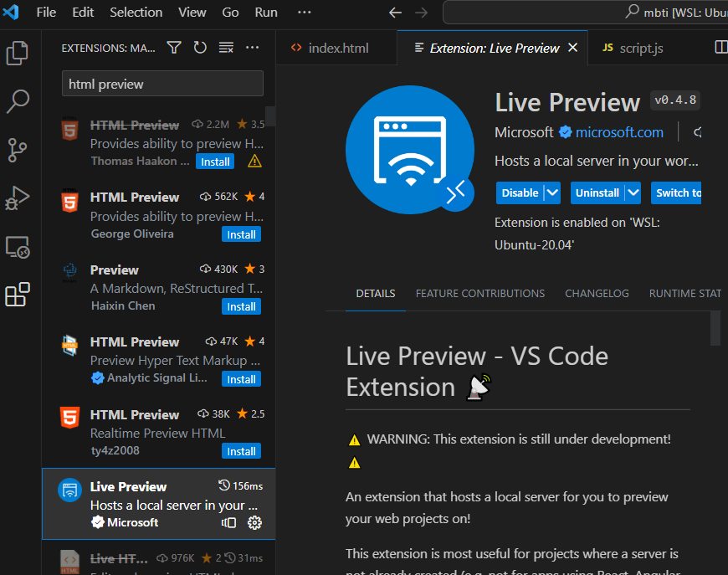The height and width of the screenshot is (575, 728).
Task: Open the Edit menu
Action: [83, 12]
